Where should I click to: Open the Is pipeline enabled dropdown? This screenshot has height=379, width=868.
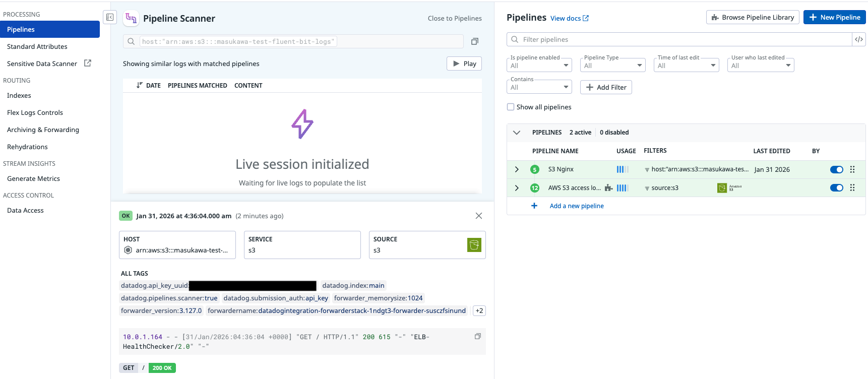pos(539,66)
